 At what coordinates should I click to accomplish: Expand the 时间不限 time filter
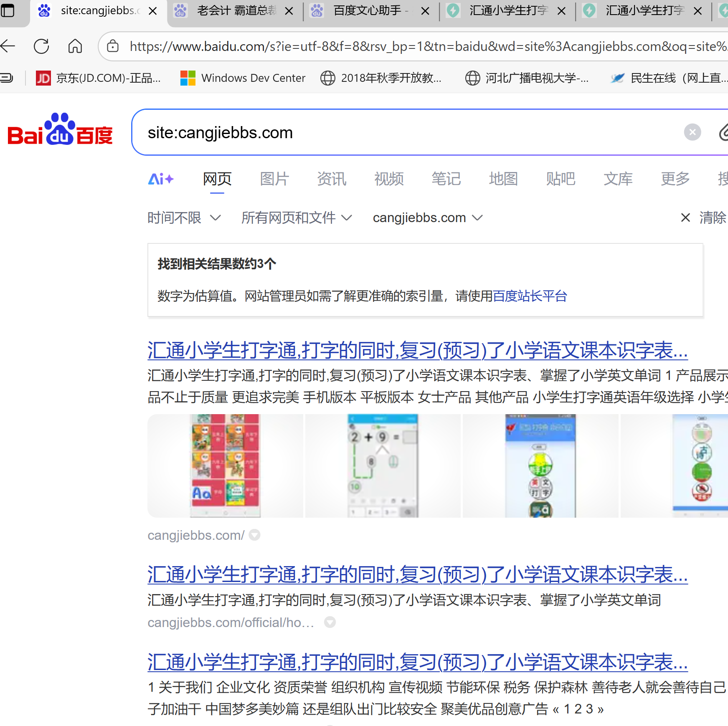pos(184,218)
